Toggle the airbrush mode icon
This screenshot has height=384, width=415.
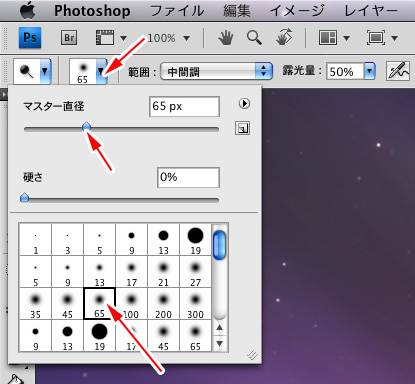coord(398,71)
